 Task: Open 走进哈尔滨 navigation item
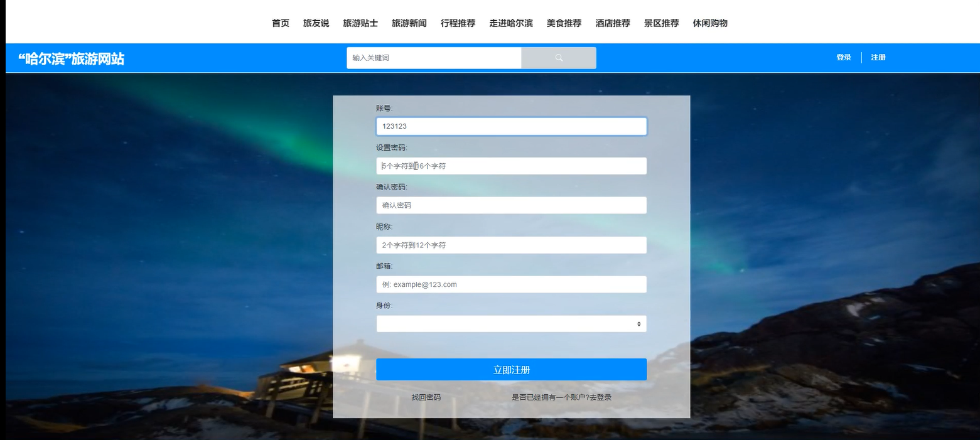click(511, 23)
